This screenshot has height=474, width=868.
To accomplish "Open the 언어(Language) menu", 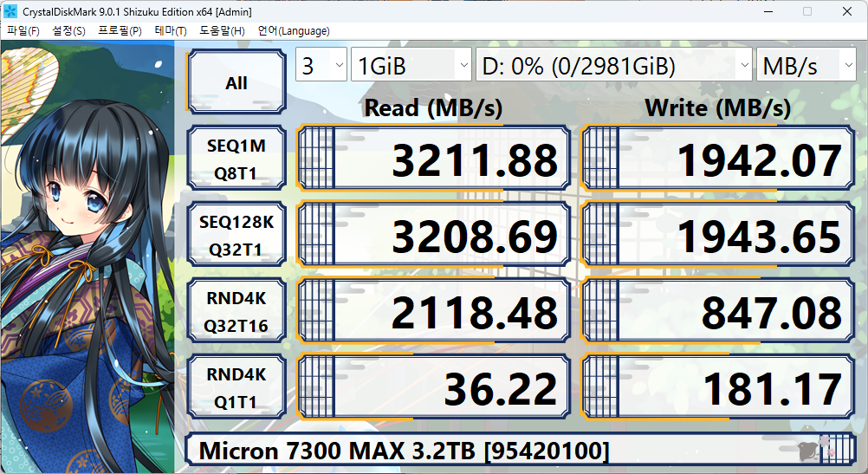I will click(x=294, y=31).
